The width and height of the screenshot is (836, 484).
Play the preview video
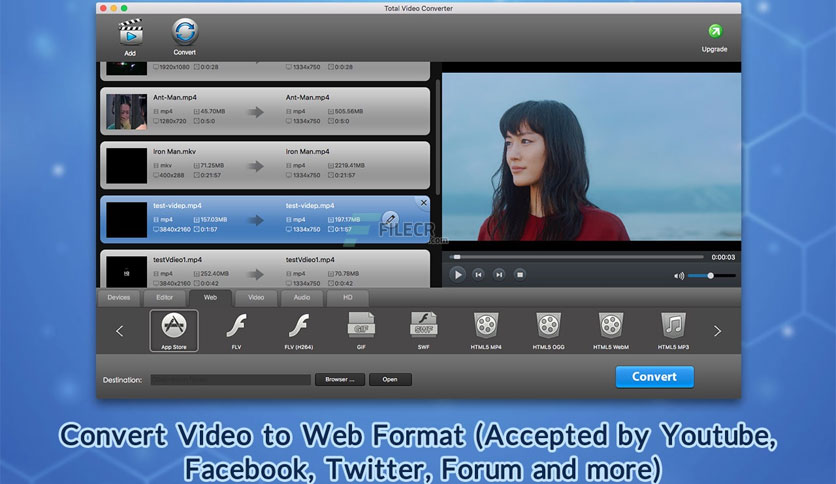(x=457, y=275)
